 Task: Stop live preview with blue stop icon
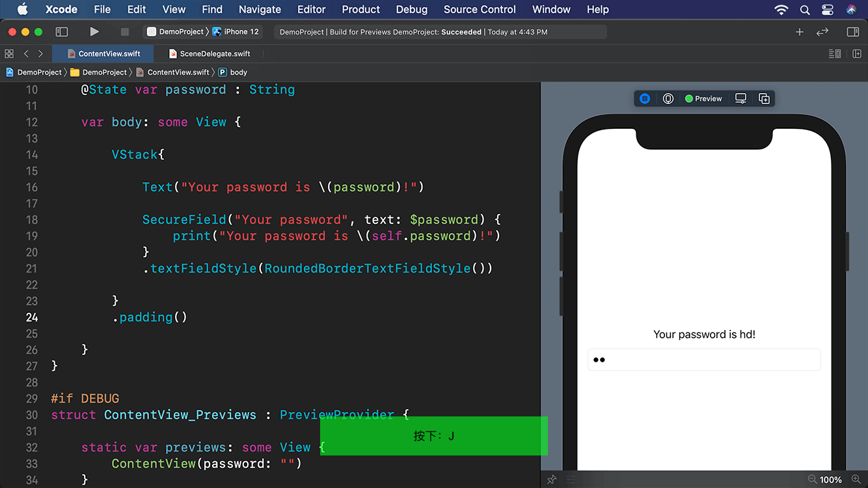click(645, 98)
